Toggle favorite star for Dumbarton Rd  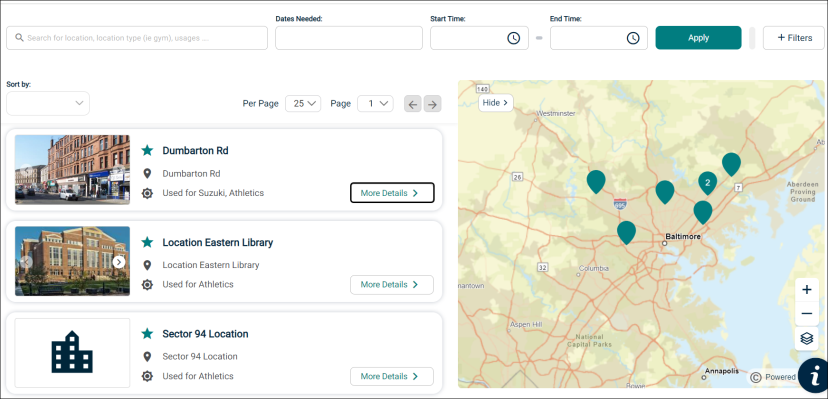(x=147, y=150)
